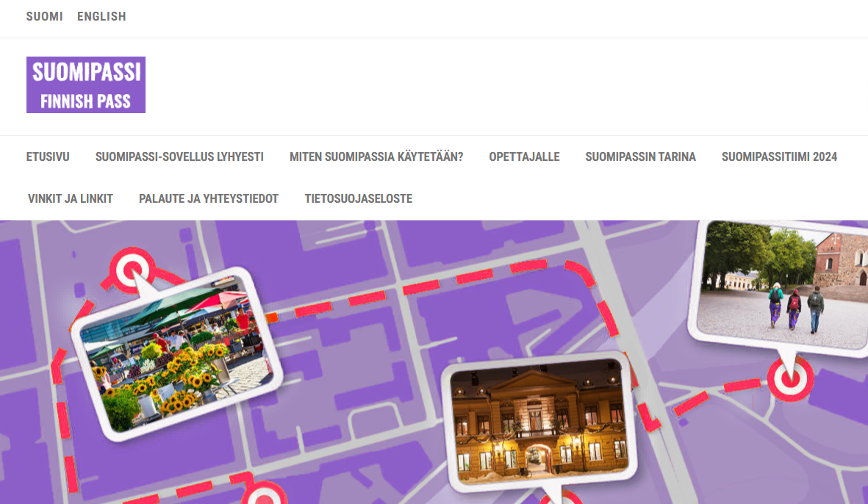868x504 pixels.
Task: Open Miten Suomipassia käytetään? page
Action: pyautogui.click(x=376, y=156)
